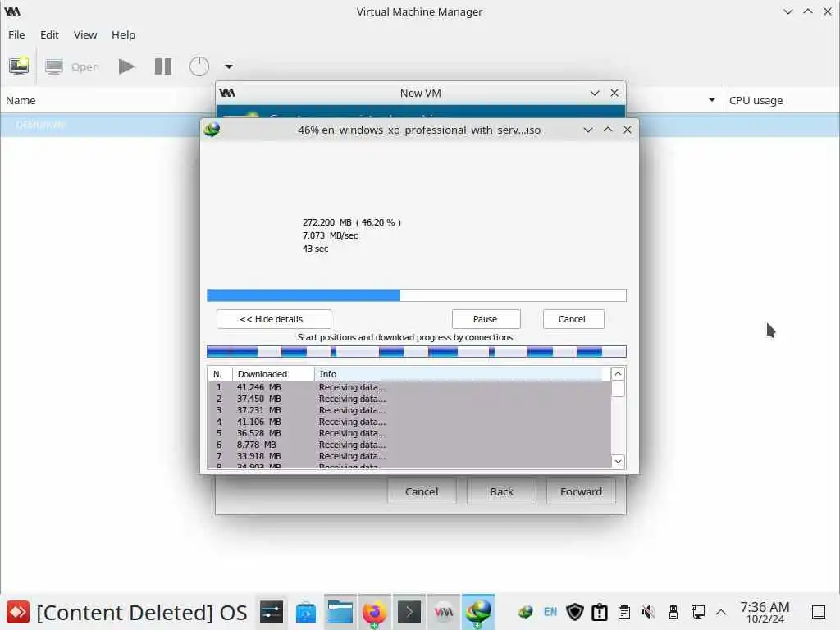Viewport: 840px width, 630px height.
Task: Select connection row 7 with 33.918 MB
Action: coord(409,456)
